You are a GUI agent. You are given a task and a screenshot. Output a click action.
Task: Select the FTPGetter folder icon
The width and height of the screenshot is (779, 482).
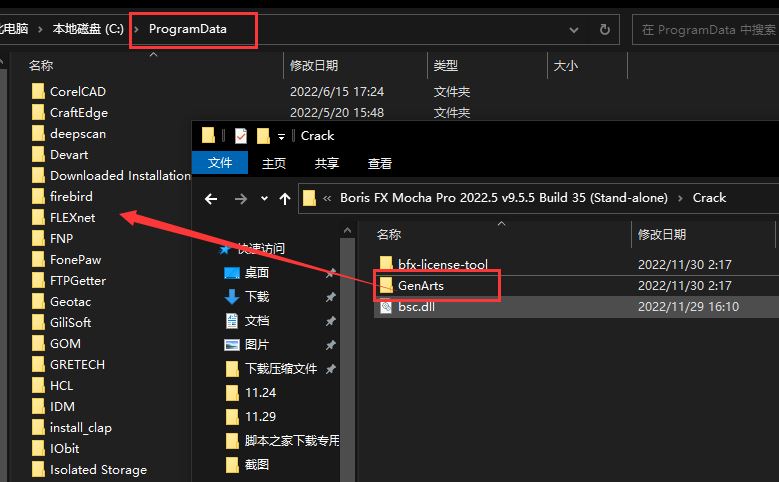click(x=38, y=280)
